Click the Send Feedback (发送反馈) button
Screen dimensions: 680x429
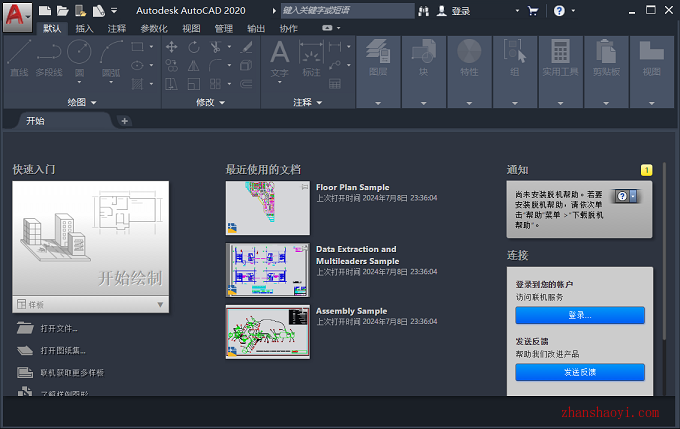(580, 372)
